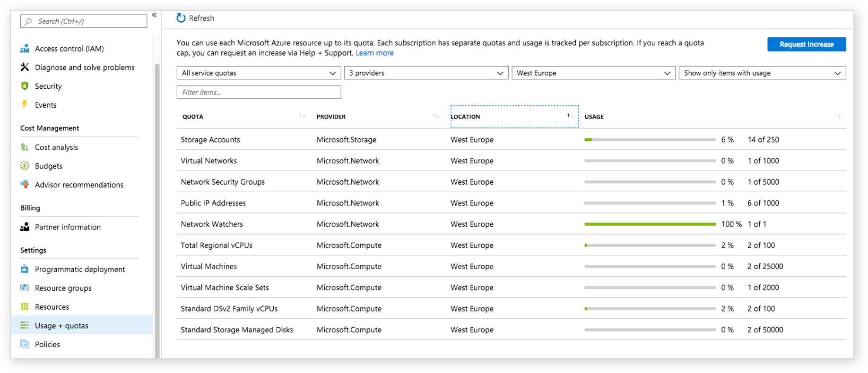Click Virtual Machines quota name
Screen dimensions: 868x373
pos(208,267)
